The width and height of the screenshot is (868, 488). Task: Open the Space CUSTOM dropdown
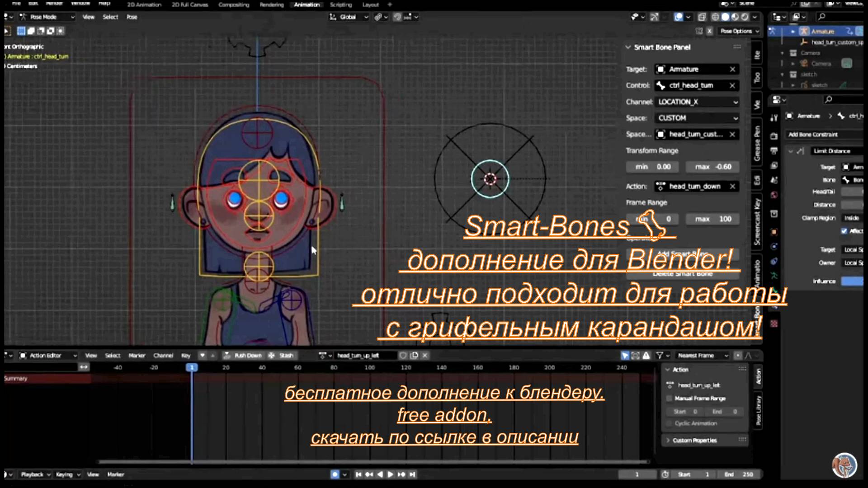[697, 118]
